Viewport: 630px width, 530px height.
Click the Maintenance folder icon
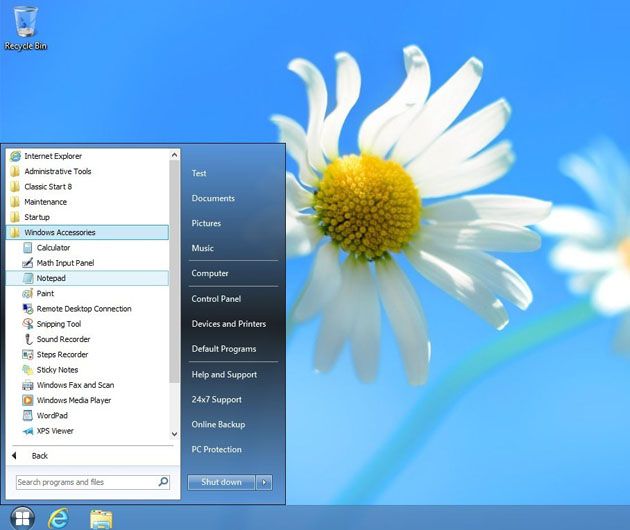tap(15, 202)
